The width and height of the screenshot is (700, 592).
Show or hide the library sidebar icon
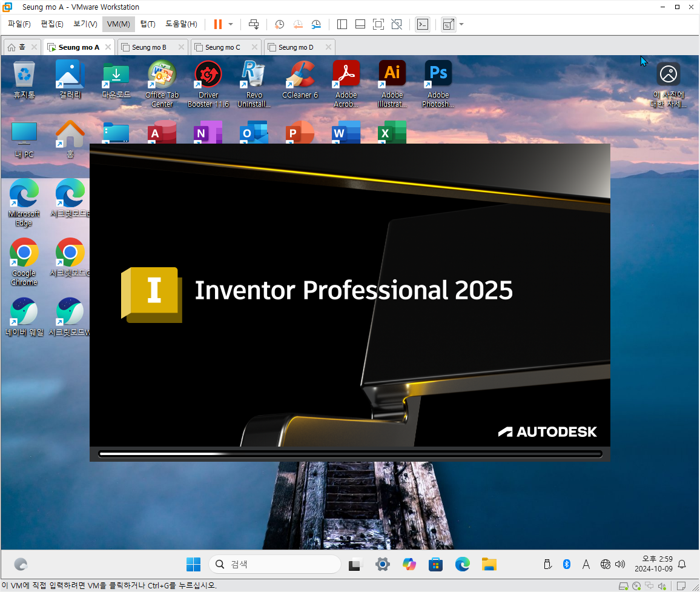pos(342,24)
